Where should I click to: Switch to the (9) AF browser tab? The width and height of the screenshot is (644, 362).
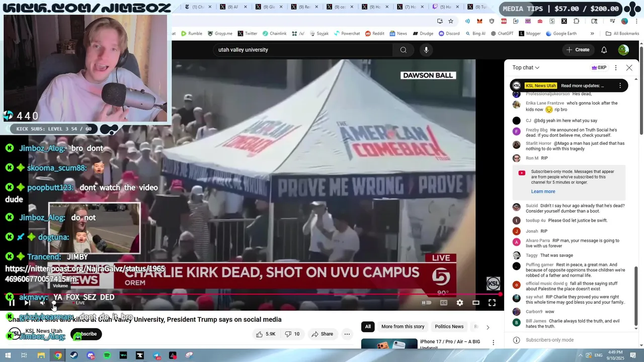point(234,7)
